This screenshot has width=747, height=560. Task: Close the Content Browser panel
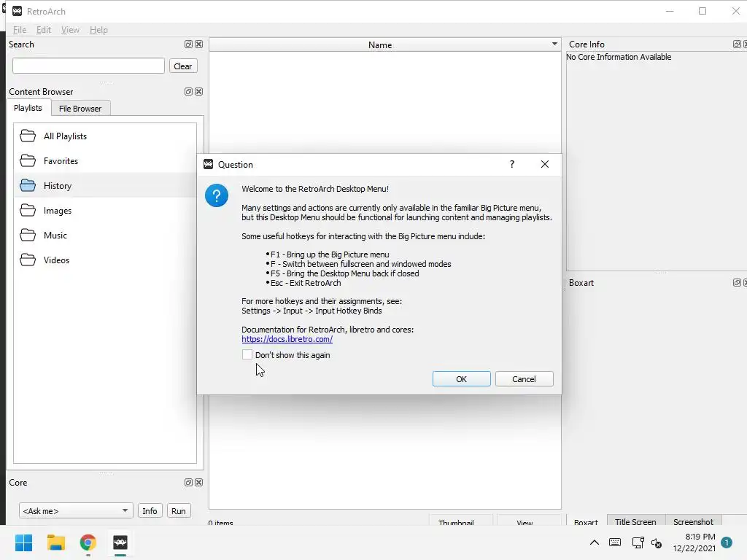[x=199, y=91]
